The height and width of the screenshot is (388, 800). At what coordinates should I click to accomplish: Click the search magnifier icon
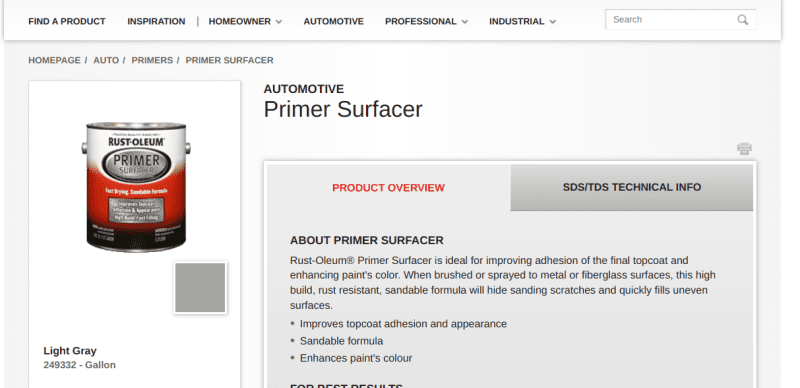(x=742, y=20)
